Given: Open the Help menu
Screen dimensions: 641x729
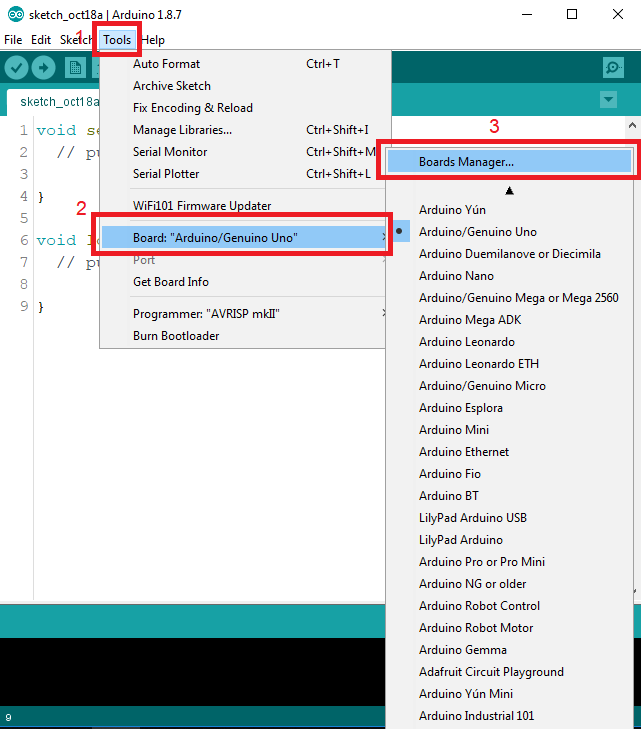Looking at the screenshot, I should 153,40.
